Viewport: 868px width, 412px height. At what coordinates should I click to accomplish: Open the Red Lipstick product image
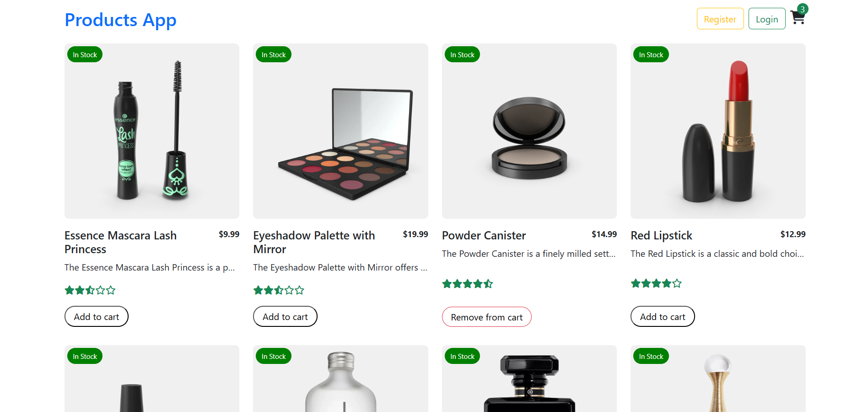pyautogui.click(x=718, y=131)
